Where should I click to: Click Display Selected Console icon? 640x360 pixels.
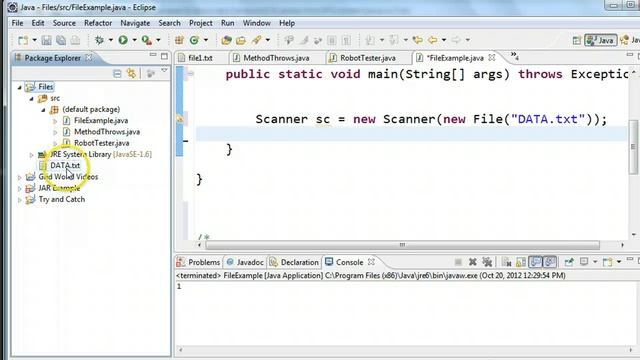pos(584,262)
